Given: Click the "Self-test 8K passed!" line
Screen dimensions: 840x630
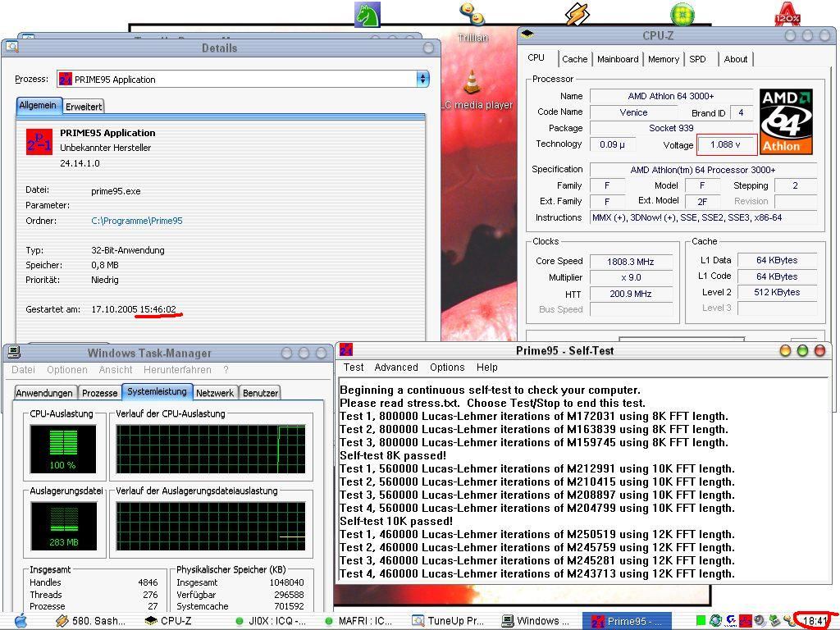Looking at the screenshot, I should click(393, 455).
